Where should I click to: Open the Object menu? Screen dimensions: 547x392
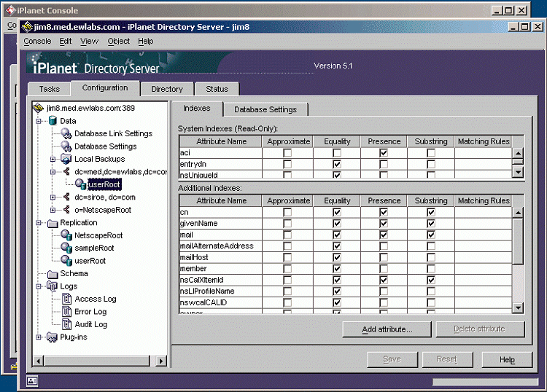pyautogui.click(x=119, y=41)
